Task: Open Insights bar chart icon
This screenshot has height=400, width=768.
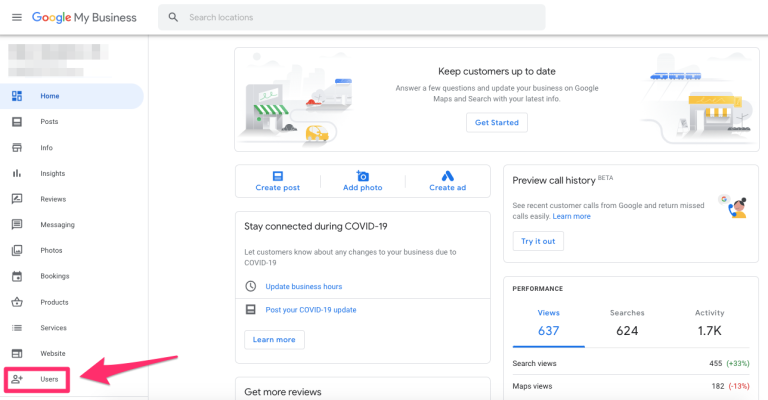Action: (17, 173)
